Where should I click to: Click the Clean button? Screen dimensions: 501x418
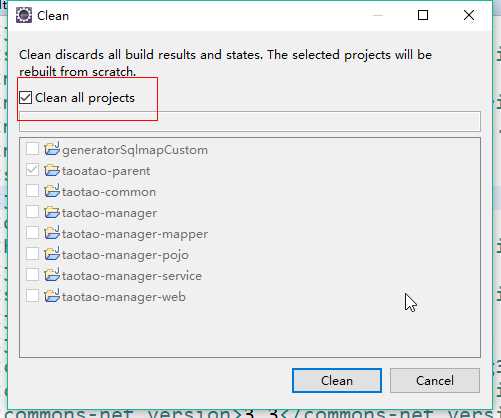pyautogui.click(x=337, y=380)
